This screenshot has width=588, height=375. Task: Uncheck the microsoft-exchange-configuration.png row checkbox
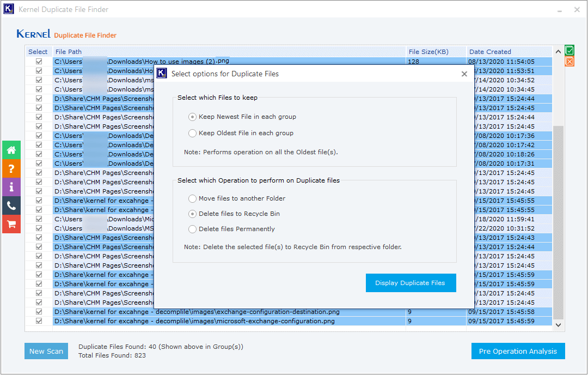[39, 321]
